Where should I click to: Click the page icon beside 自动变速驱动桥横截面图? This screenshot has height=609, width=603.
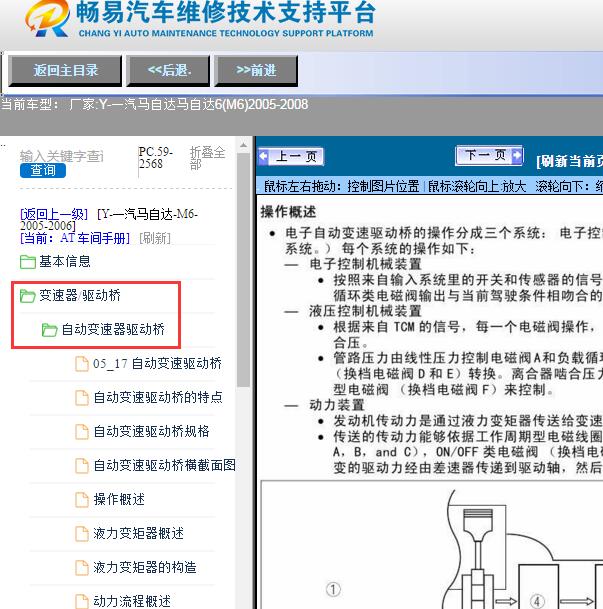click(x=82, y=466)
